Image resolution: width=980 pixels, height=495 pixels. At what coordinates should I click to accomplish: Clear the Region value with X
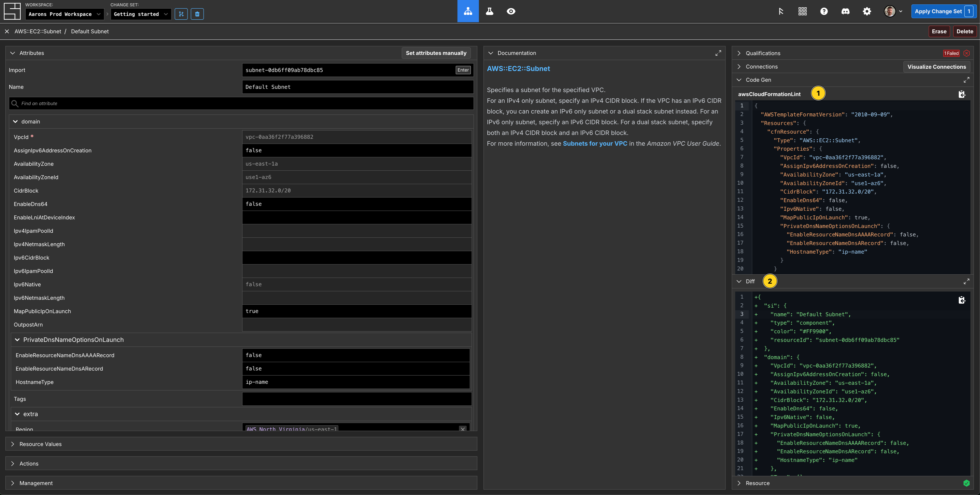point(463,429)
